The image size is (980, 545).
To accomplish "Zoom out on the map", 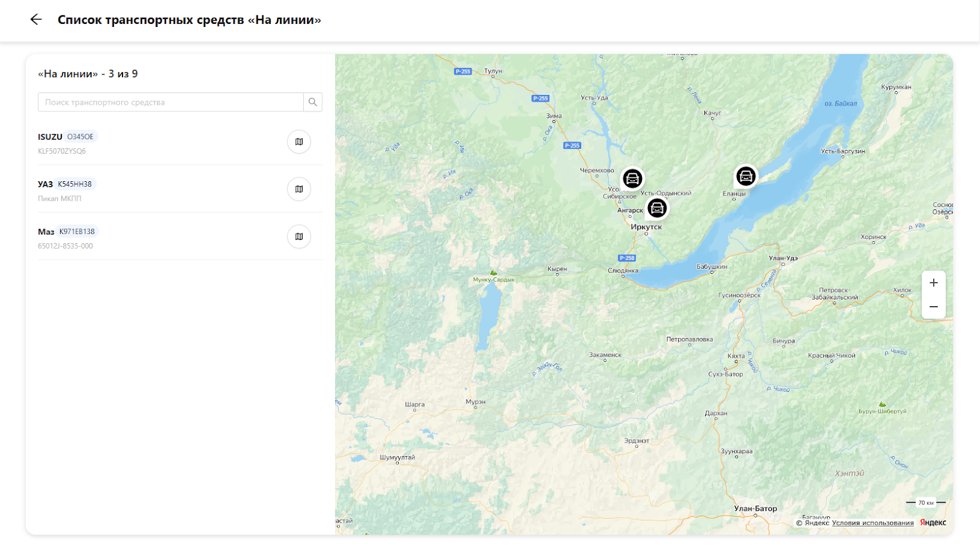I will click(x=933, y=307).
